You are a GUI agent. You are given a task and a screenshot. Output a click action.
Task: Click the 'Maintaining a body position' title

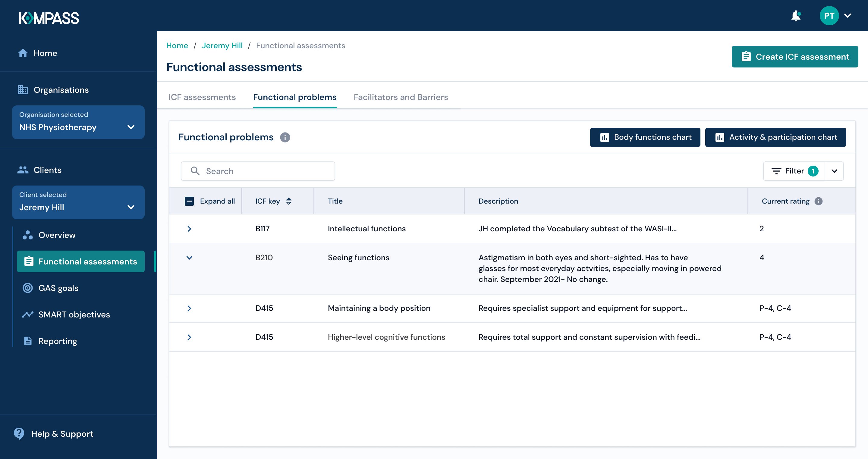[379, 308]
